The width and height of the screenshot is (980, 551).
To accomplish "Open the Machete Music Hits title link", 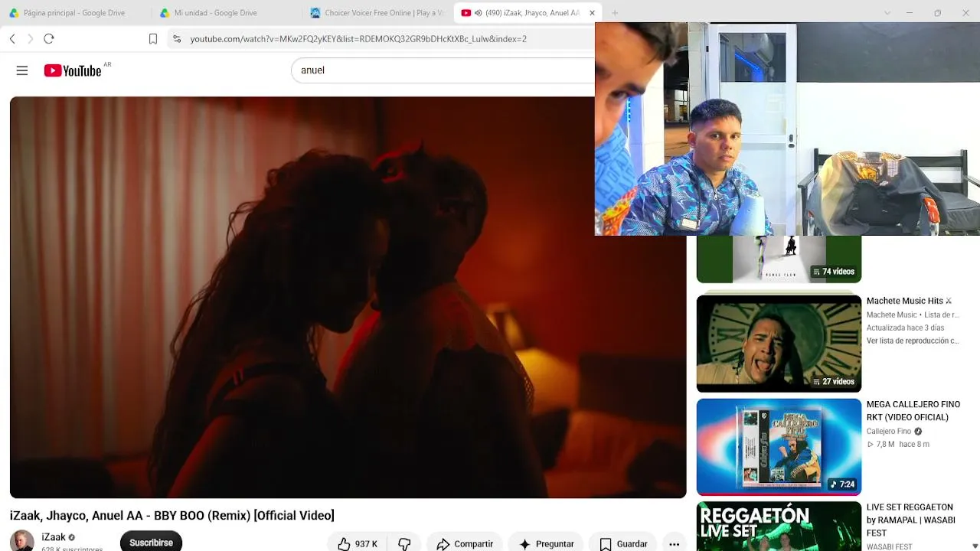I will click(x=909, y=301).
